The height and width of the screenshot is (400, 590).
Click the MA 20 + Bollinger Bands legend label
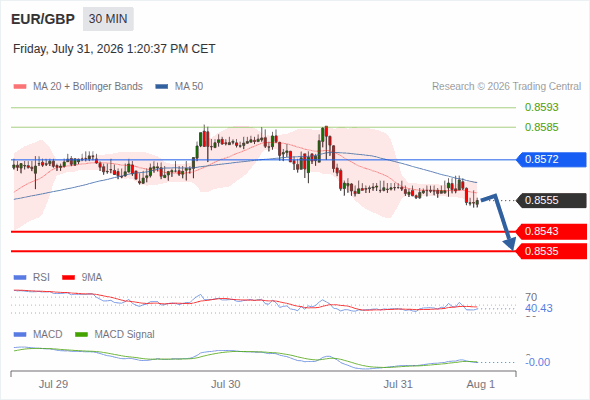[x=88, y=87]
